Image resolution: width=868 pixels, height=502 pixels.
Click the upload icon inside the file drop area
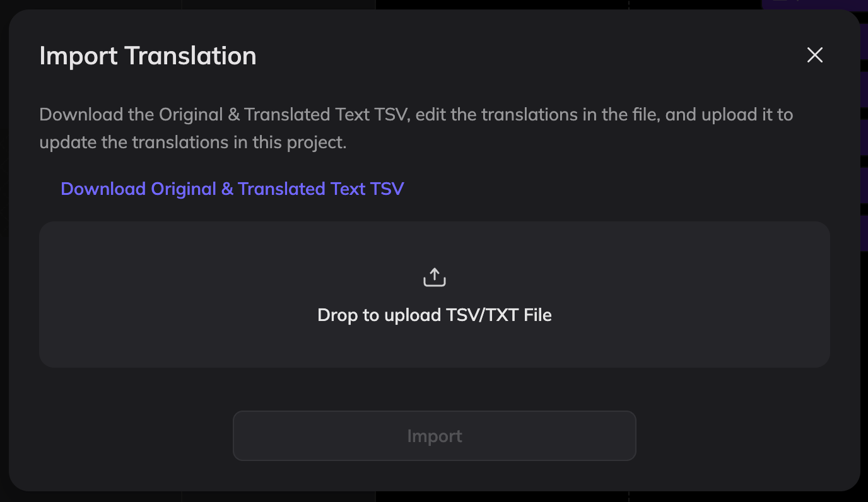tap(435, 276)
